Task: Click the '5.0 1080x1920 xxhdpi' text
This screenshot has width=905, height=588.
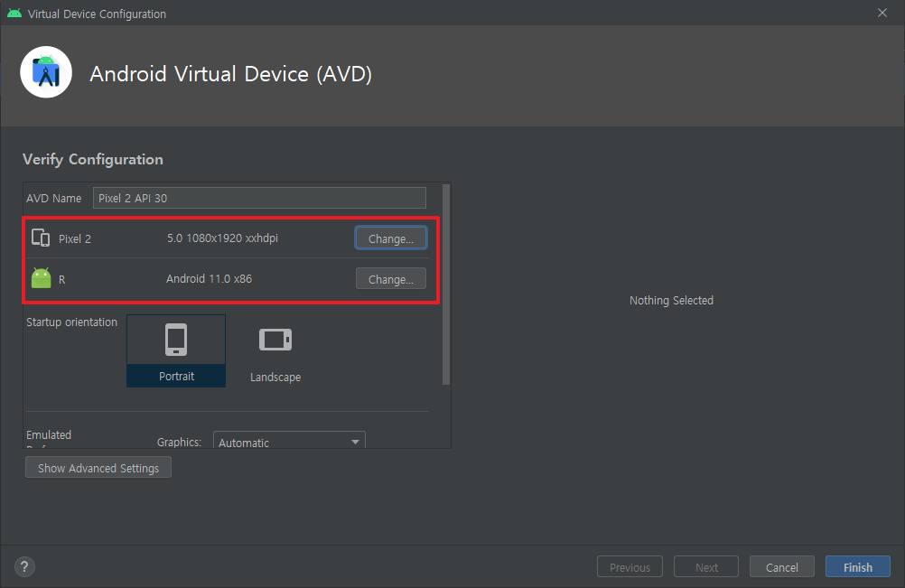Action: tap(222, 238)
